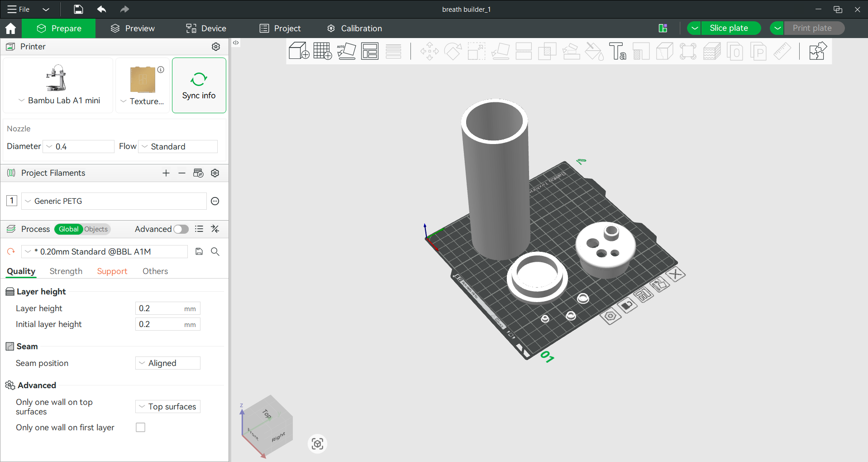Open the Generic PETG filament dropdown
The image size is (868, 462).
click(x=114, y=201)
